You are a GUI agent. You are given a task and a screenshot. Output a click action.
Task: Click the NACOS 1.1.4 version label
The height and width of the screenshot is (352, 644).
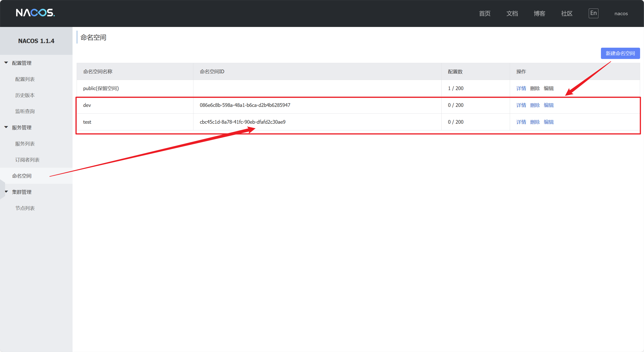click(x=36, y=41)
